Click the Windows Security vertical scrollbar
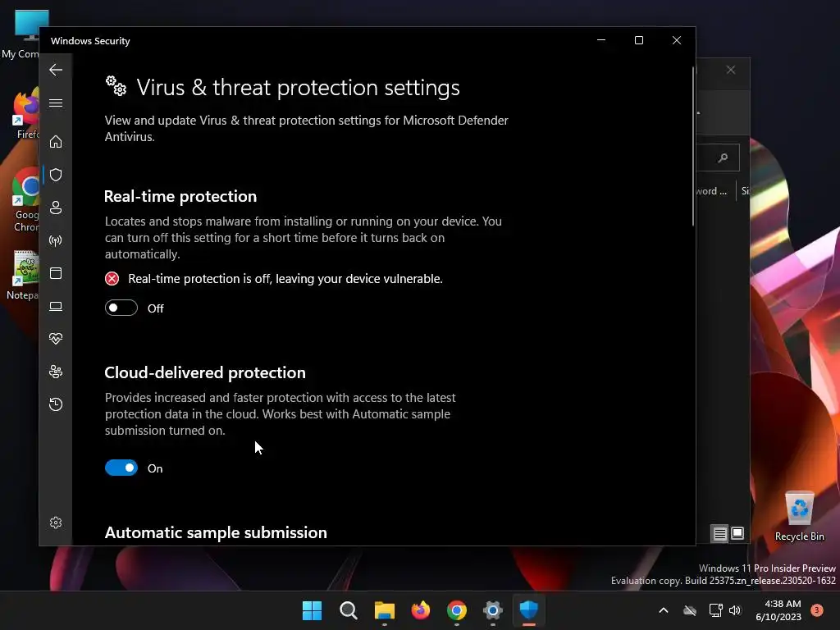 [x=693, y=146]
